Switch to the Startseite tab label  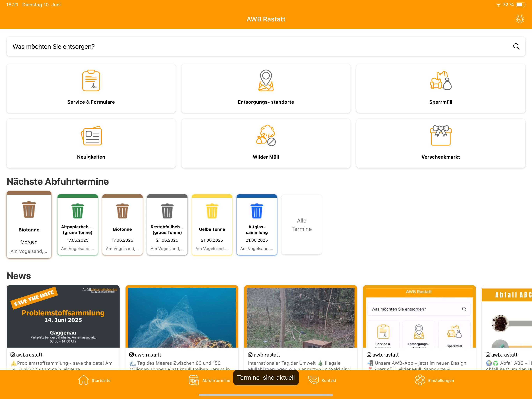click(101, 380)
